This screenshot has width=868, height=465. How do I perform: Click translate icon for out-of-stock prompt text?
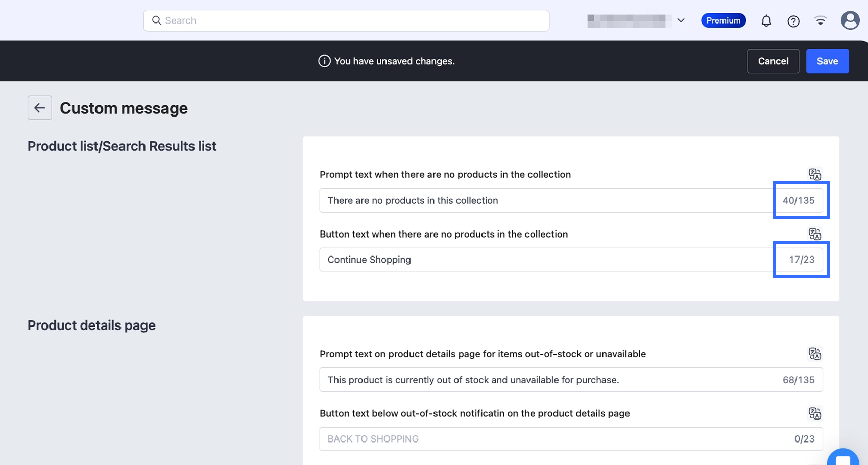click(814, 354)
